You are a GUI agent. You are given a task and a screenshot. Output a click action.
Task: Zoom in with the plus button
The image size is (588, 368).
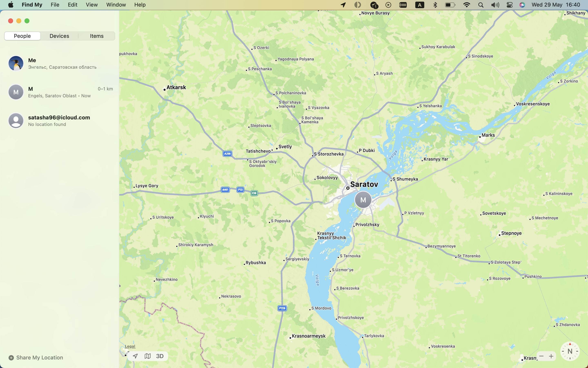coord(551,356)
